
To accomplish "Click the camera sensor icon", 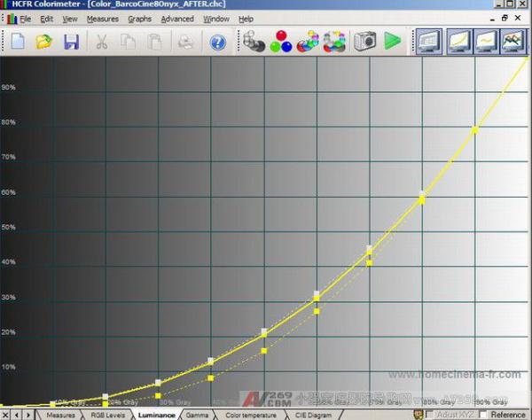I will [364, 42].
